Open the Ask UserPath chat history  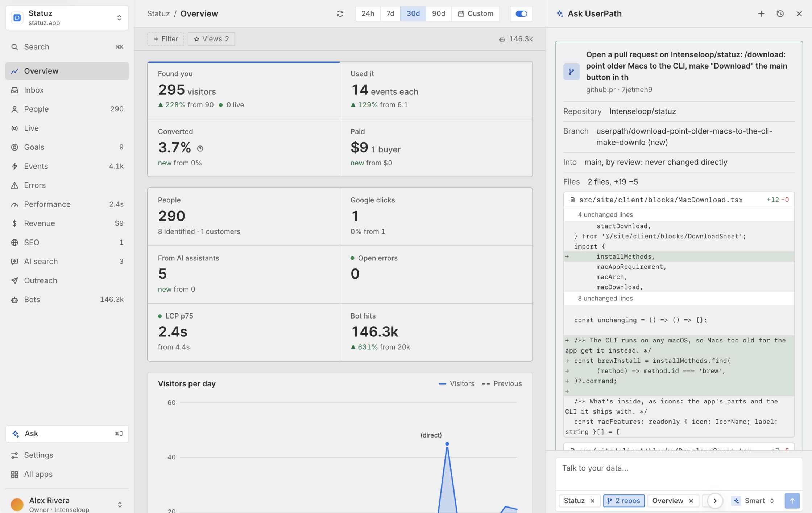(x=780, y=14)
